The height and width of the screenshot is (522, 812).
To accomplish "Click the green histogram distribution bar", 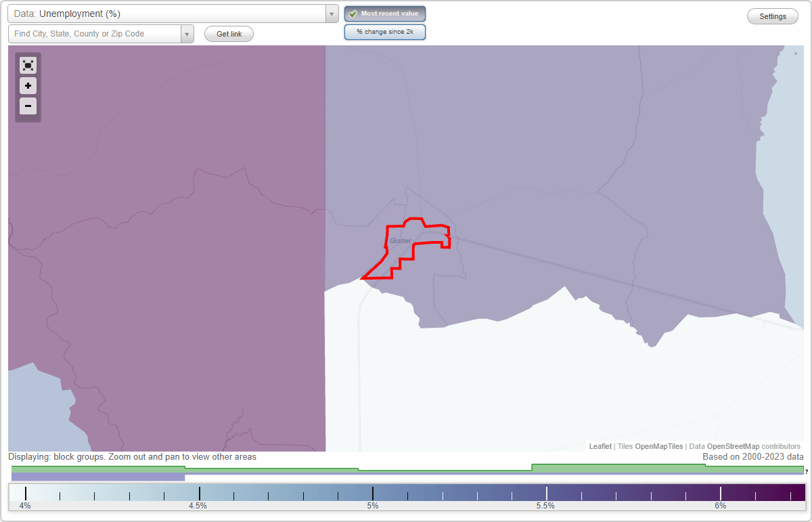I will 407,469.
